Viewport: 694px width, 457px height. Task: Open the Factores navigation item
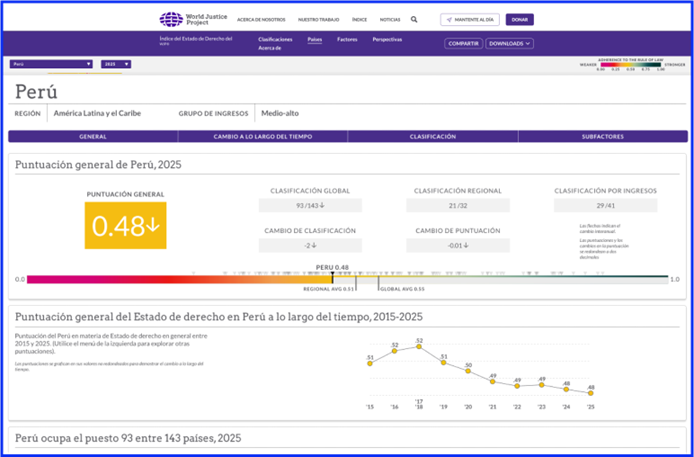tap(347, 39)
